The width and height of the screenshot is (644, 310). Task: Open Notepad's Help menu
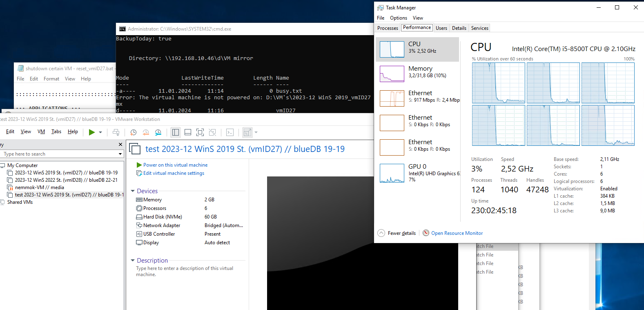click(x=86, y=79)
